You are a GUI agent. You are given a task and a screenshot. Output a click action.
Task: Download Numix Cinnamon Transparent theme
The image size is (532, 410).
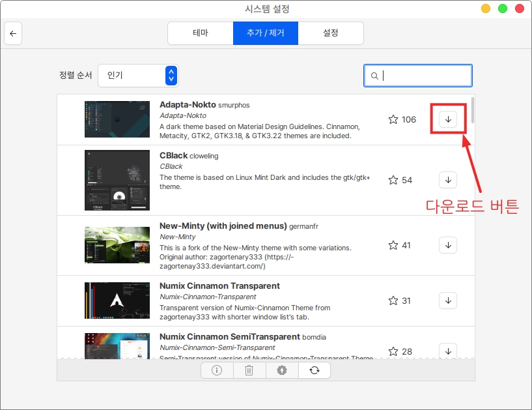448,300
